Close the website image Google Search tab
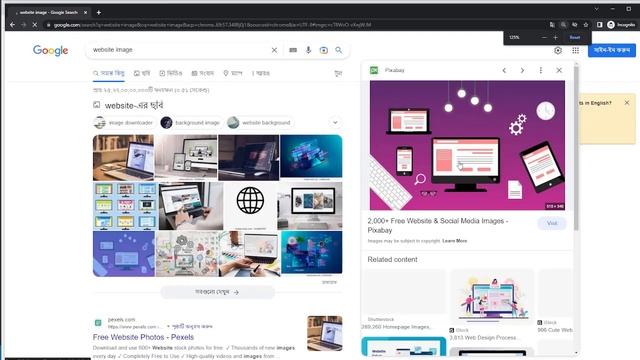 click(x=85, y=13)
